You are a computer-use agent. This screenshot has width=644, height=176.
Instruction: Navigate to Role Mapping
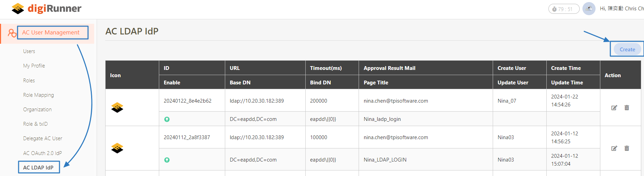click(39, 95)
